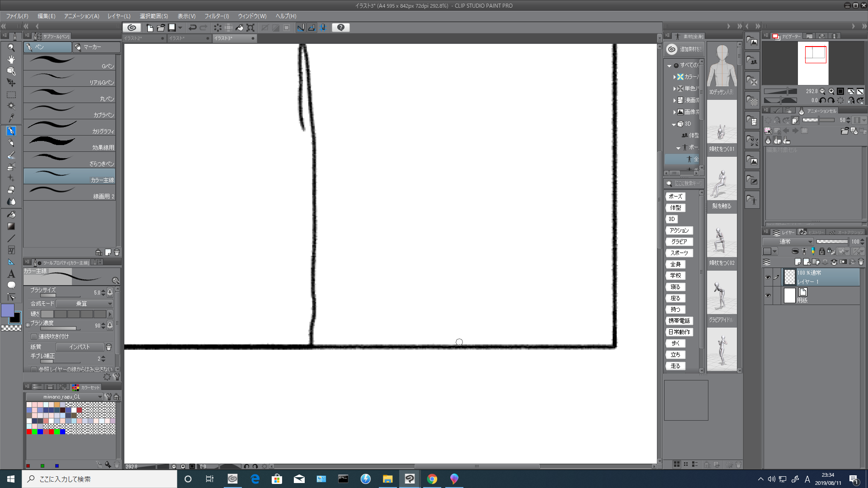Hide layer 1 using eye icon
Screen dimensions: 868x488
click(x=768, y=277)
